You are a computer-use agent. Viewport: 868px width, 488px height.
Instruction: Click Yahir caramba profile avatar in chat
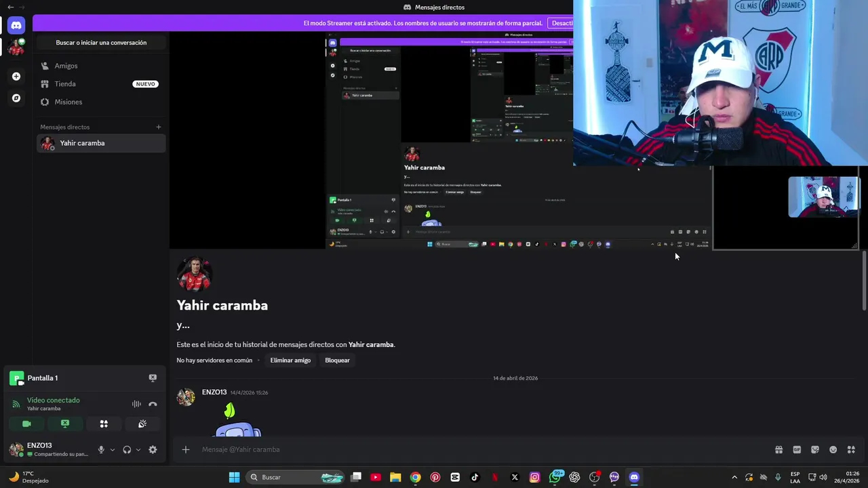coord(195,274)
